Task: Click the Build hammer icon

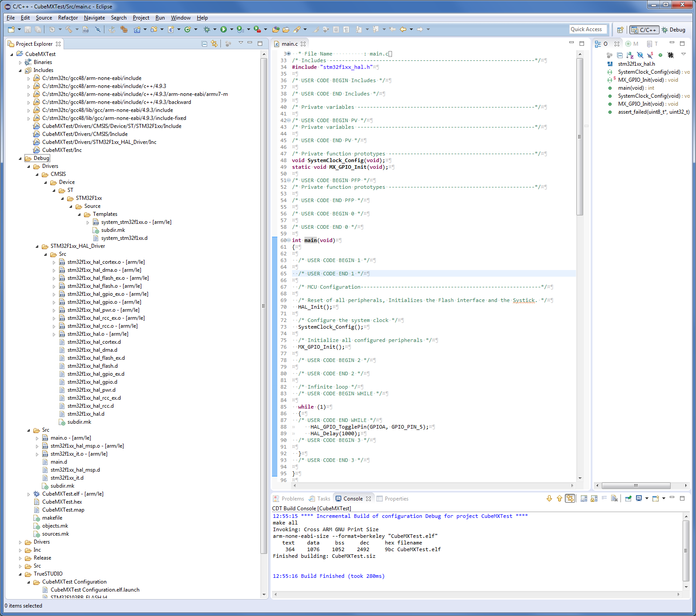Action: coord(69,29)
